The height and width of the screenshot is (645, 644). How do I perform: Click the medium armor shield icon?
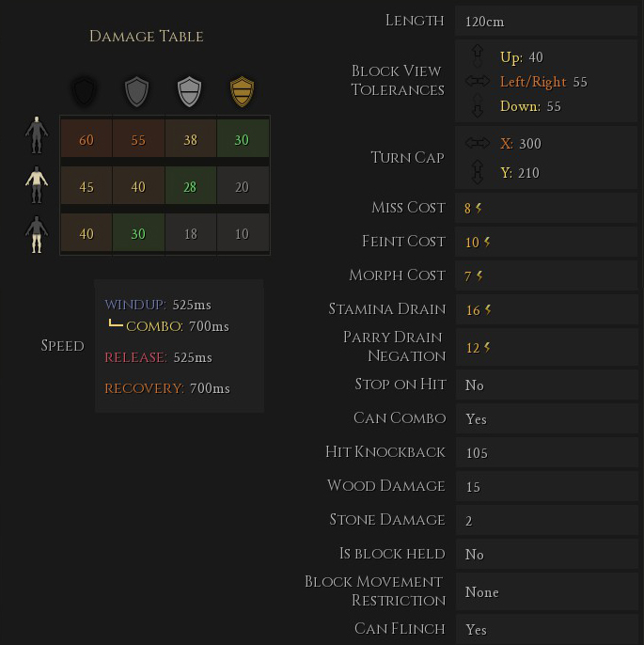pyautogui.click(x=190, y=91)
